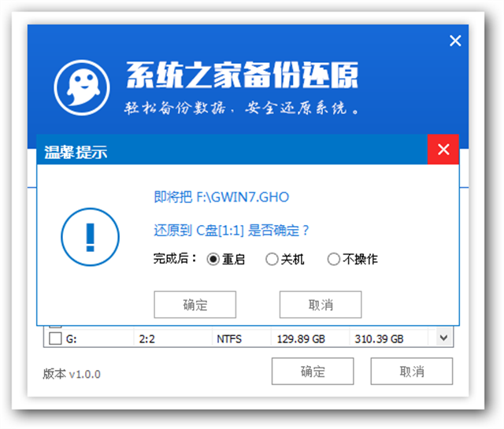Close the 温馨提示 dialog with red X
The height and width of the screenshot is (429, 504).
pyautogui.click(x=443, y=150)
